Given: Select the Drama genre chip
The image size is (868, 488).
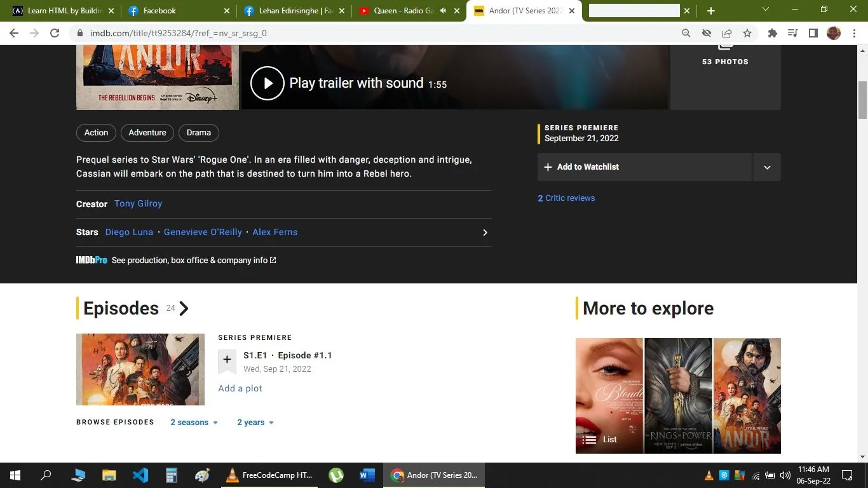Looking at the screenshot, I should click(x=199, y=133).
